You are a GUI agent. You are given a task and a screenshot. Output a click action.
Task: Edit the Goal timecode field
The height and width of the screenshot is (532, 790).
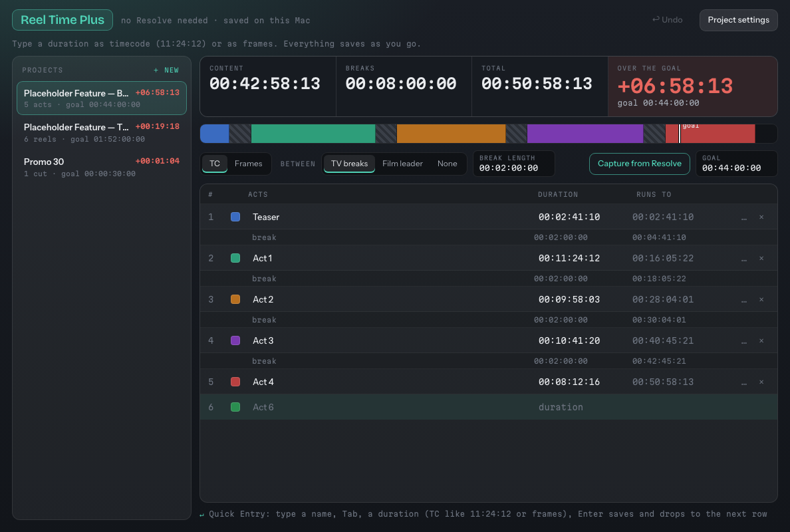(x=737, y=164)
